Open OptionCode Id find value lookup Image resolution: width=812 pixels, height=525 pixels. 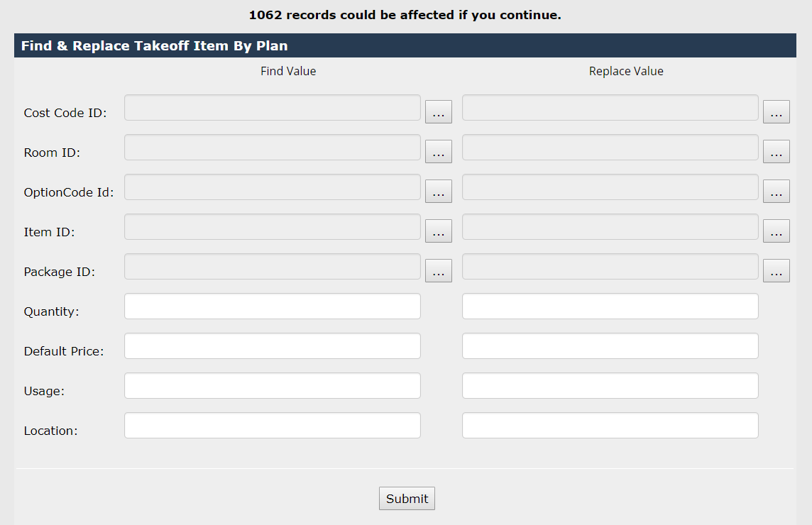coord(438,192)
